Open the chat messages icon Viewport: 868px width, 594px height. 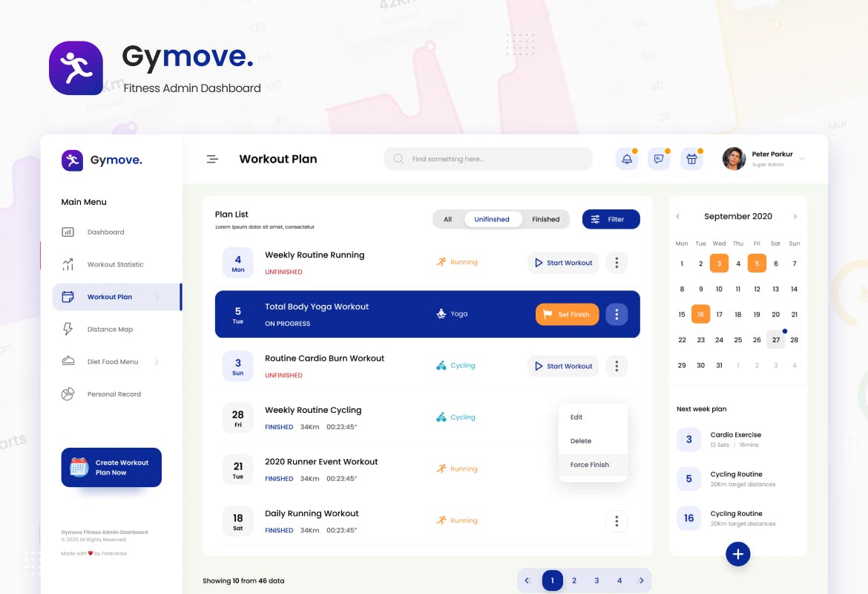(659, 159)
